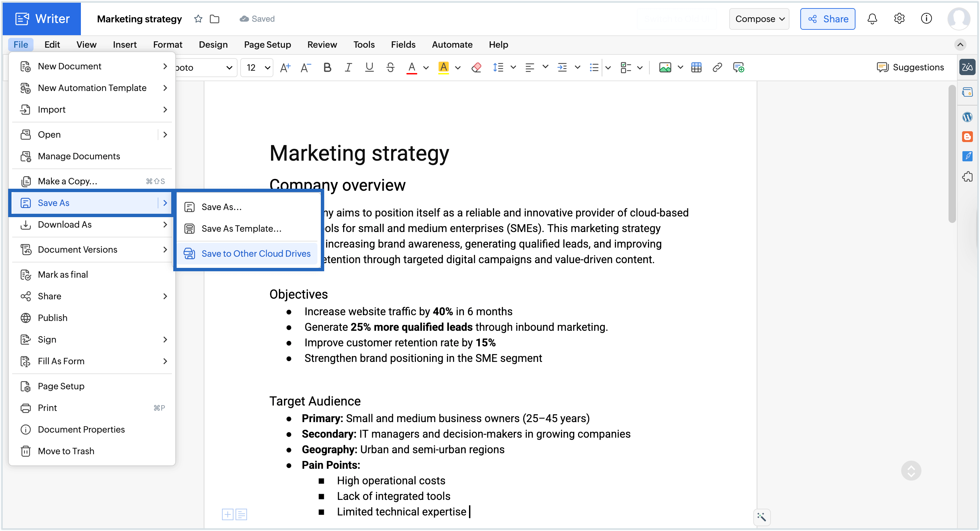Screen dimensions: 980x531
Task: Open the font size dropdown
Action: pos(257,67)
